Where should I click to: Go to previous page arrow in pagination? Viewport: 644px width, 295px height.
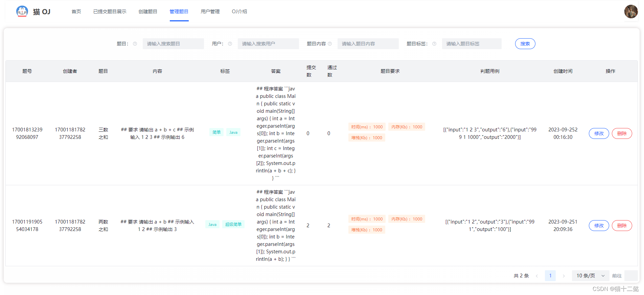coord(537,276)
